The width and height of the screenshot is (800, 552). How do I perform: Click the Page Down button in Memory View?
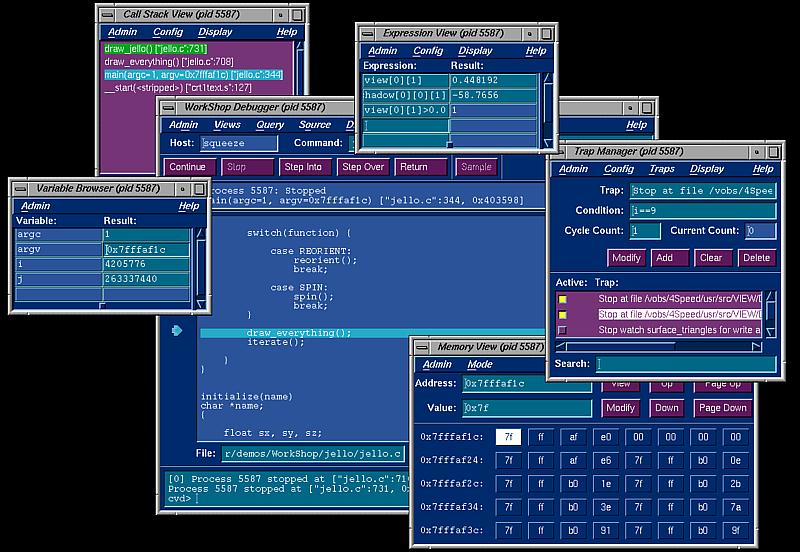(x=722, y=408)
